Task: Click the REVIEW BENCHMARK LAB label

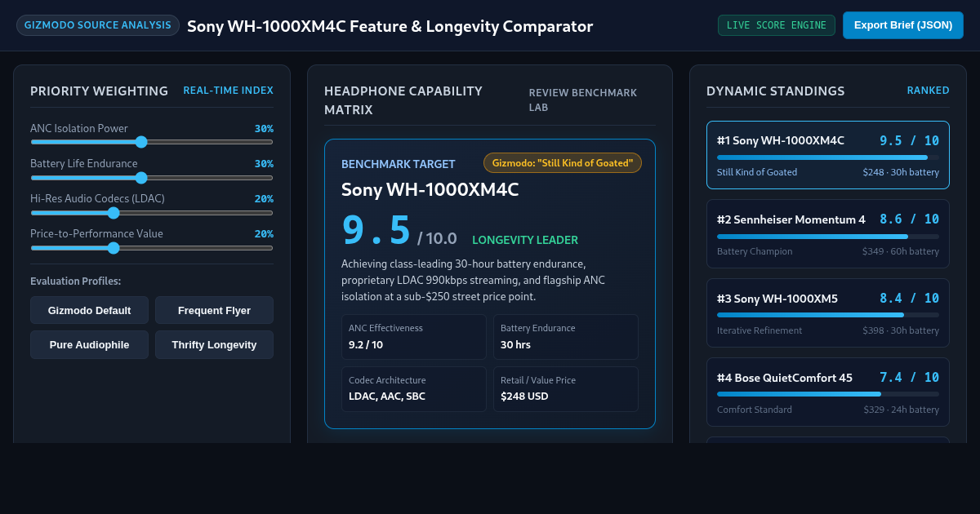Action: (583, 100)
